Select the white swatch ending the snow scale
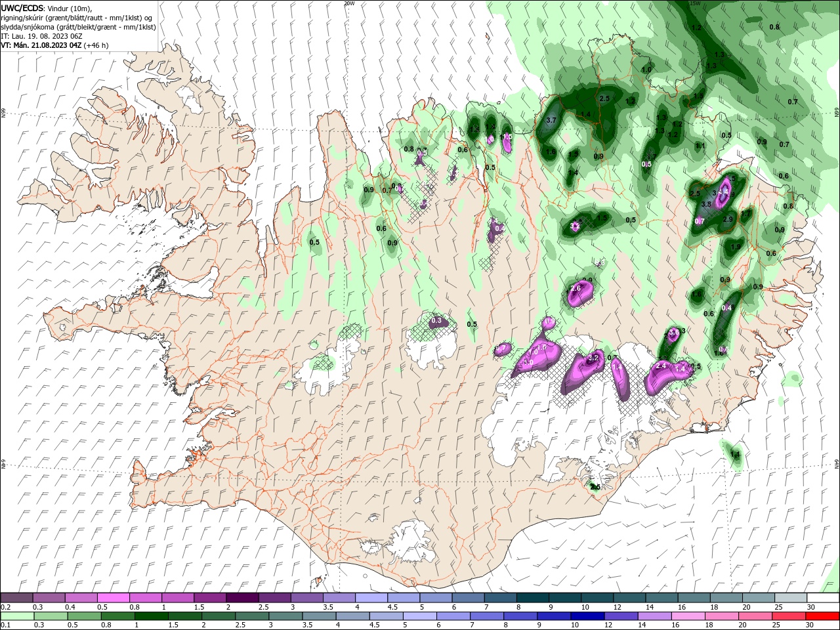Image resolution: width=840 pixels, height=630 pixels. (823, 598)
